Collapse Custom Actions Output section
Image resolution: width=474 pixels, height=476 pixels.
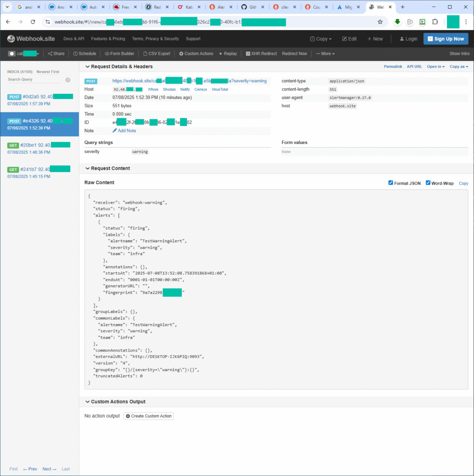[x=115, y=402]
